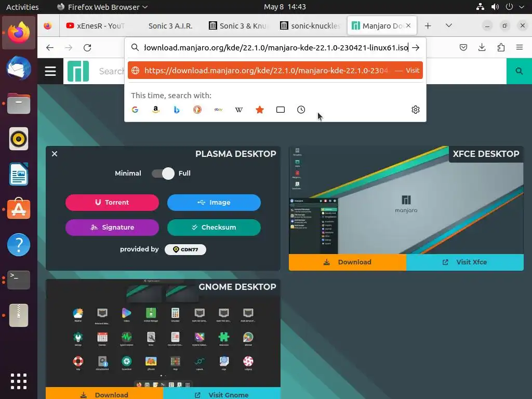Visit Gnome website link
The height and width of the screenshot is (399, 532).
coord(222,393)
